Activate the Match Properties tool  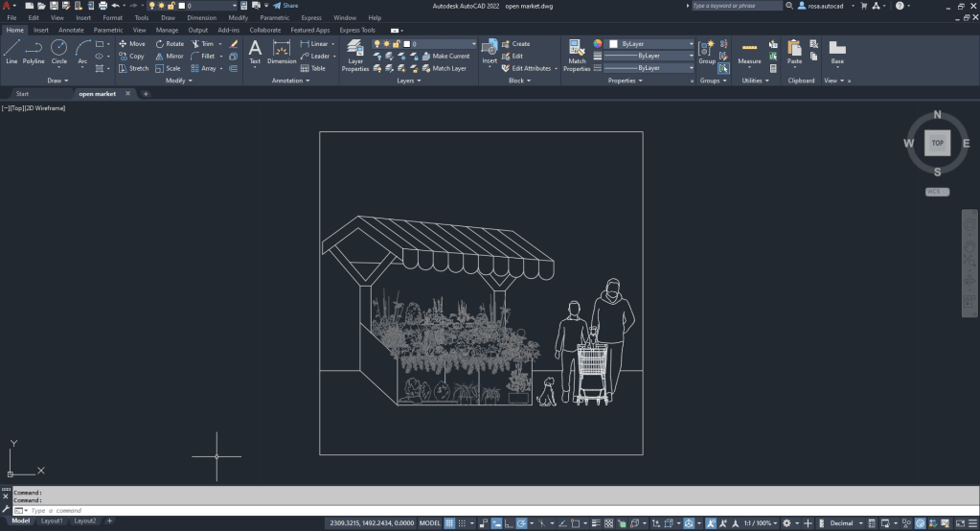point(577,56)
